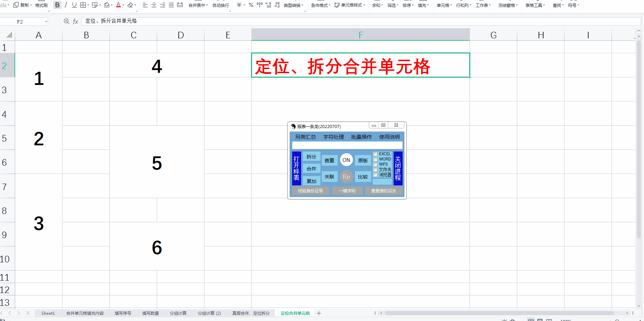Center align text horizontally
644x321 pixels.
154,5
